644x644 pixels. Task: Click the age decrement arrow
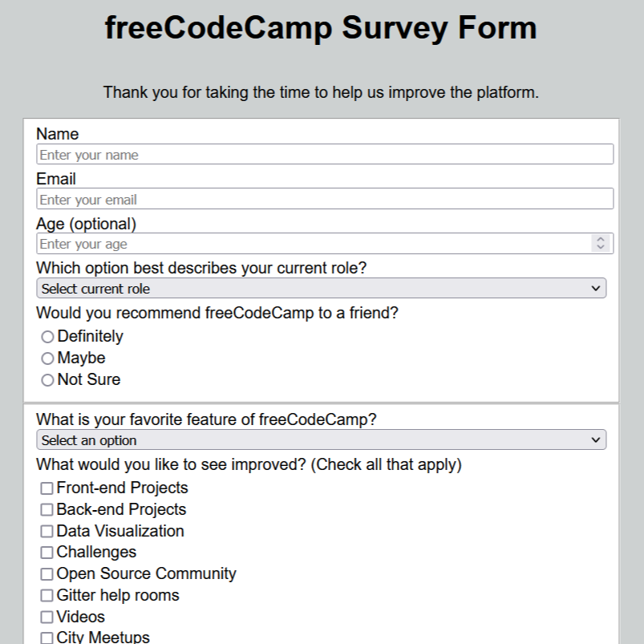tap(601, 247)
